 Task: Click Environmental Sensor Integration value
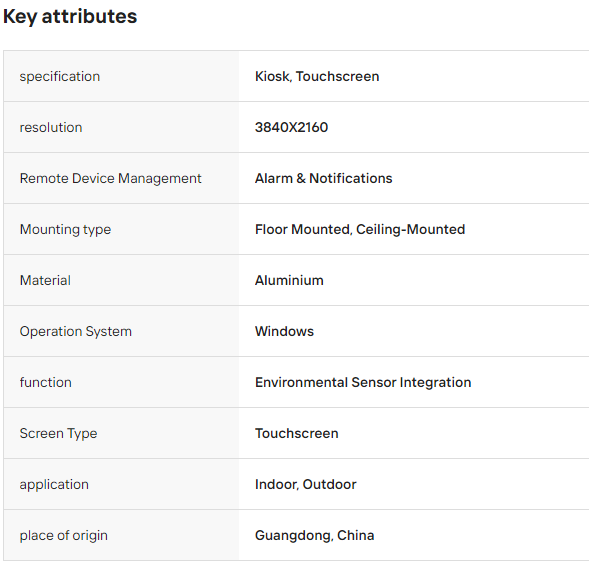pos(363,383)
